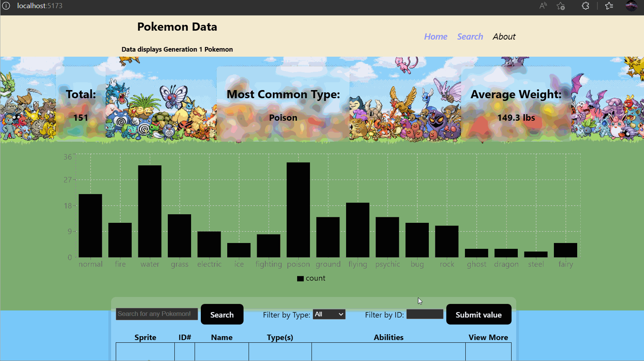Click the psychic bar in chart

[x=387, y=237]
